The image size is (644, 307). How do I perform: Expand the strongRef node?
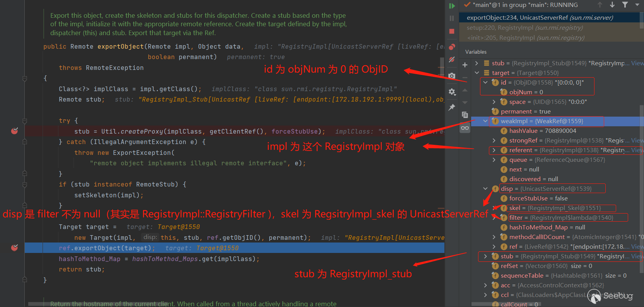coord(494,140)
